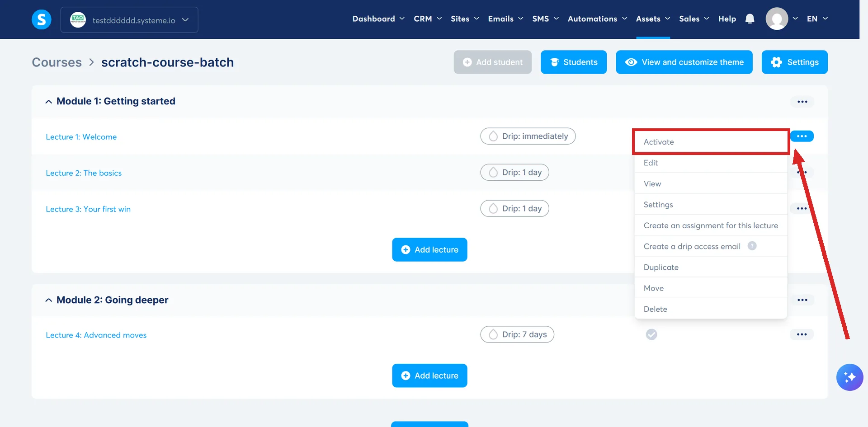Open Module 1 three-dot options menu
The width and height of the screenshot is (868, 427).
point(802,102)
